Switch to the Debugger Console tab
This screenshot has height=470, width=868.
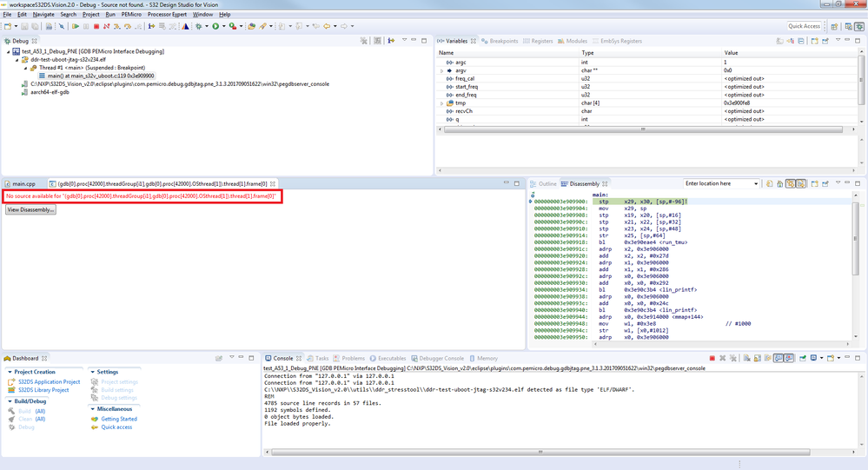(437, 358)
